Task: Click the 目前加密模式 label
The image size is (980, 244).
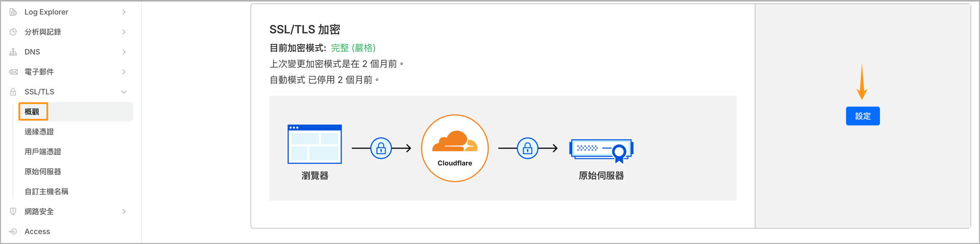Action: click(x=298, y=48)
